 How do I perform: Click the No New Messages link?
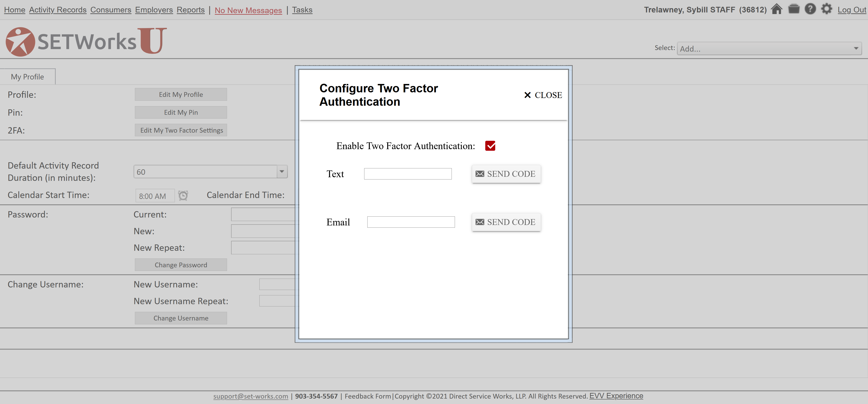(x=248, y=10)
